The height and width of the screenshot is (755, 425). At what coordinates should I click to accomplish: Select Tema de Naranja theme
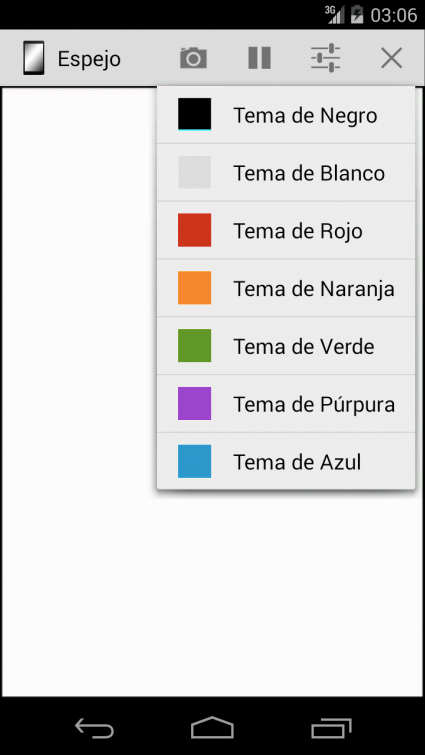click(x=286, y=288)
